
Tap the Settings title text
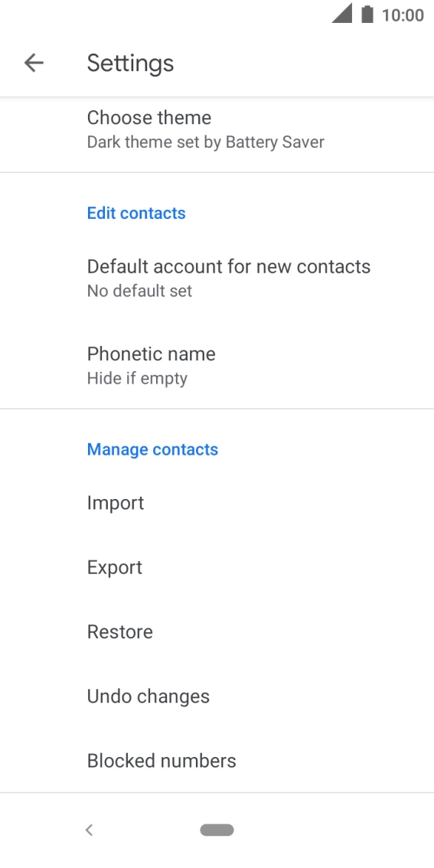[x=131, y=63]
